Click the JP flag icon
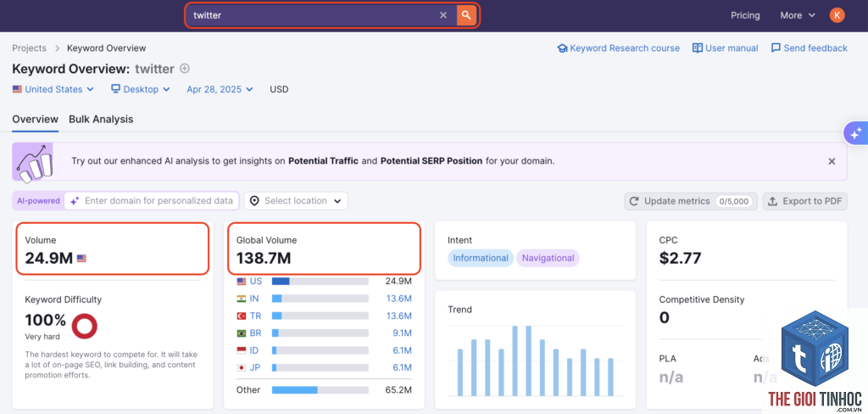Image resolution: width=868 pixels, height=414 pixels. 242,367
